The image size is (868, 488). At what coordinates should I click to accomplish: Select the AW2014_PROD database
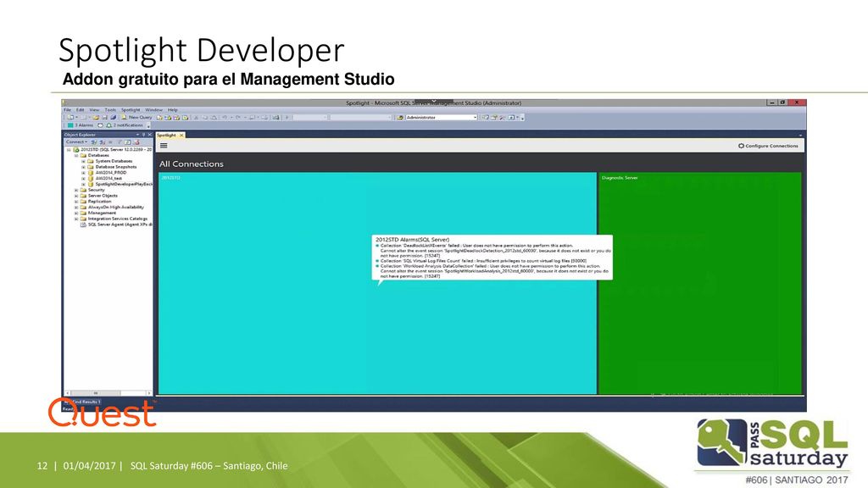(x=108, y=173)
